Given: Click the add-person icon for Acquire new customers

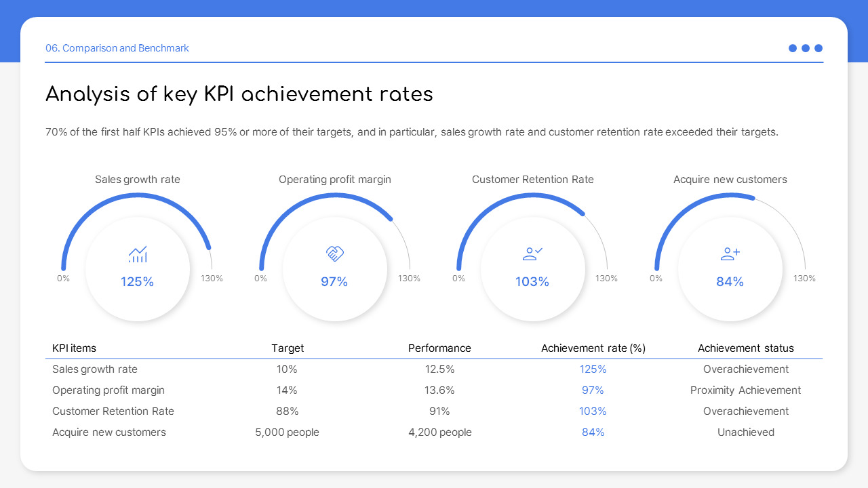Looking at the screenshot, I should point(730,251).
